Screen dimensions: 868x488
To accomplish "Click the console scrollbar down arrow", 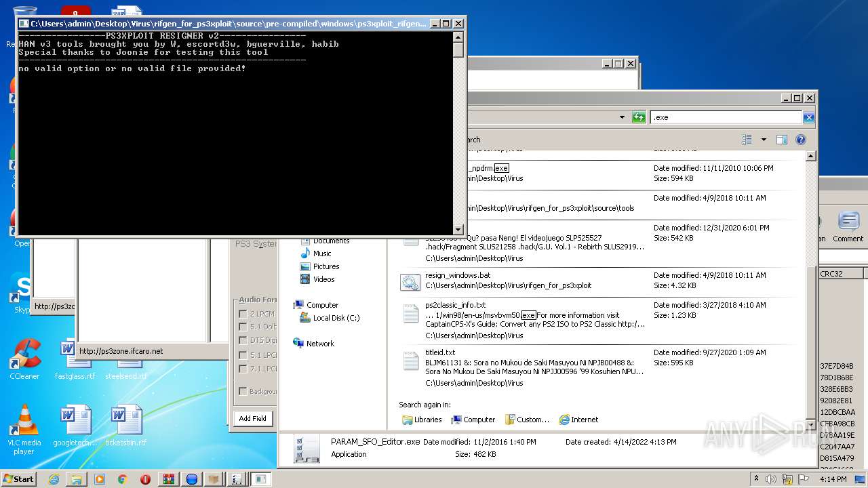I will click(458, 230).
